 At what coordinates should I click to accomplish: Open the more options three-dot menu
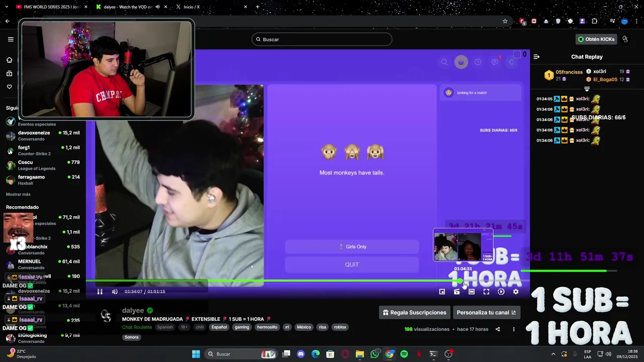[514, 329]
